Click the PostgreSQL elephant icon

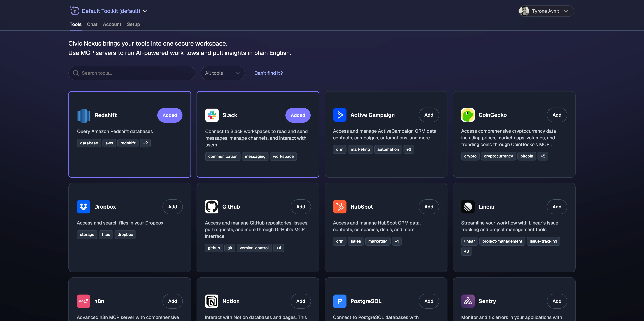[339, 301]
